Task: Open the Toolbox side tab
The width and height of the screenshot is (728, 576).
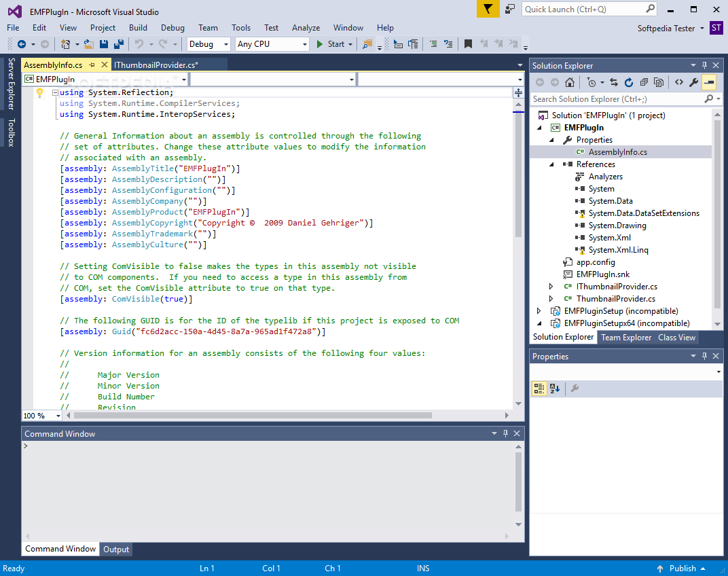Action: click(x=11, y=133)
